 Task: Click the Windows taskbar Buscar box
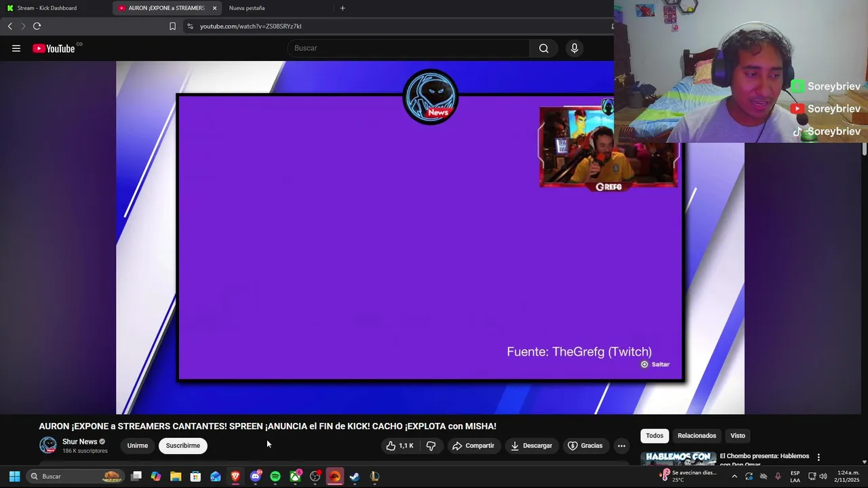click(x=75, y=476)
